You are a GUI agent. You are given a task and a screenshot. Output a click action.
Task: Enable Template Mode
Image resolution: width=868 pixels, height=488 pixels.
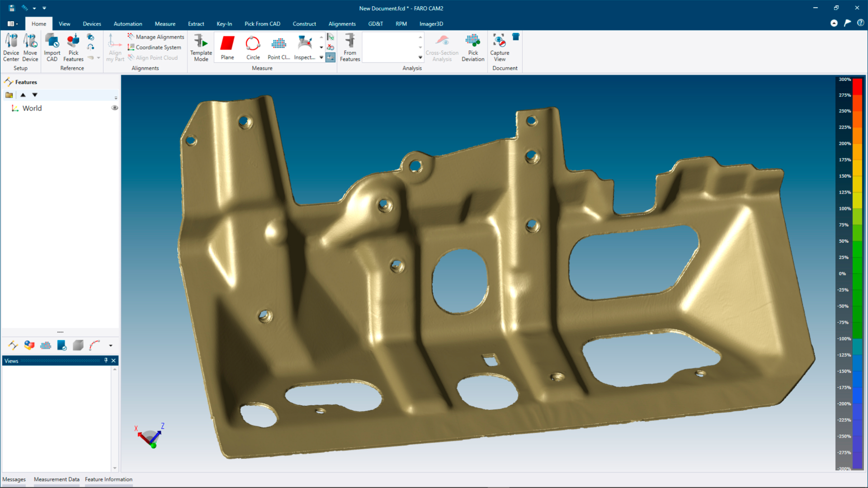click(x=201, y=47)
